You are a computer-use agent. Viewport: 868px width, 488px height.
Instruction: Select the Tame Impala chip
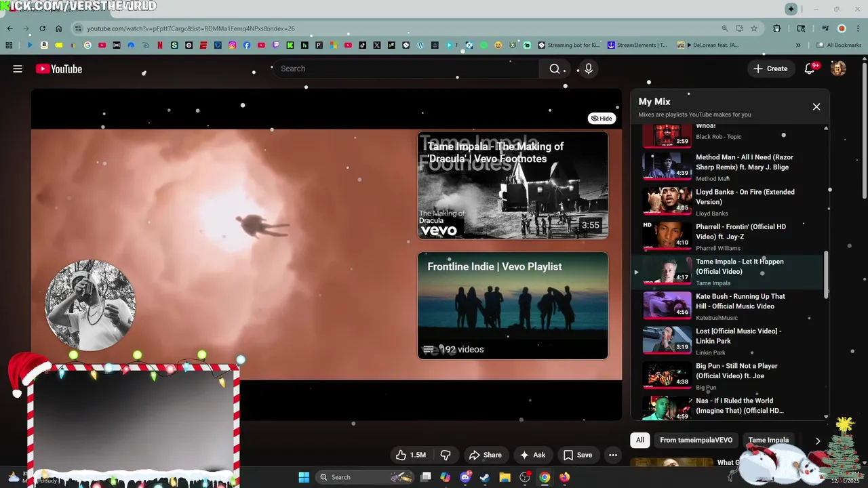pyautogui.click(x=768, y=440)
